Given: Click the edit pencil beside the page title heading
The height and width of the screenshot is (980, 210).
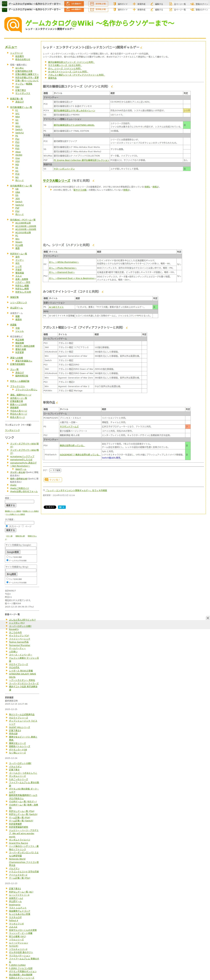Looking at the screenshot, I should [141, 48].
